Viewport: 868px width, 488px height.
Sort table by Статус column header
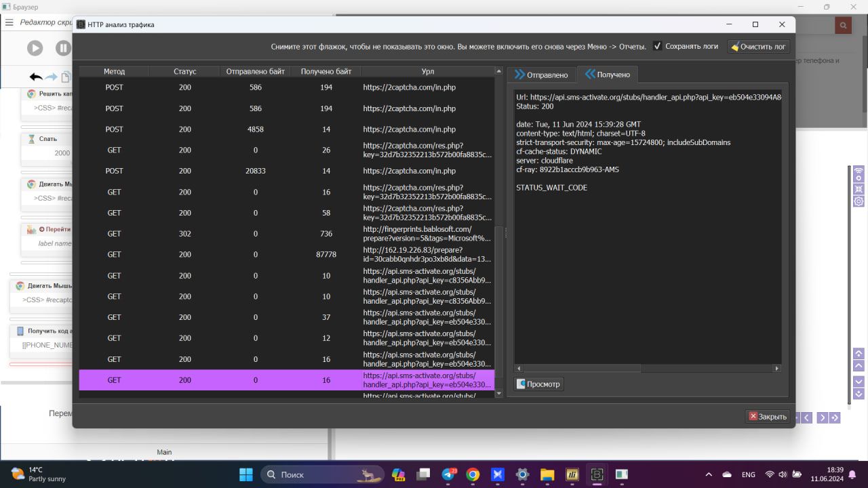(x=184, y=71)
